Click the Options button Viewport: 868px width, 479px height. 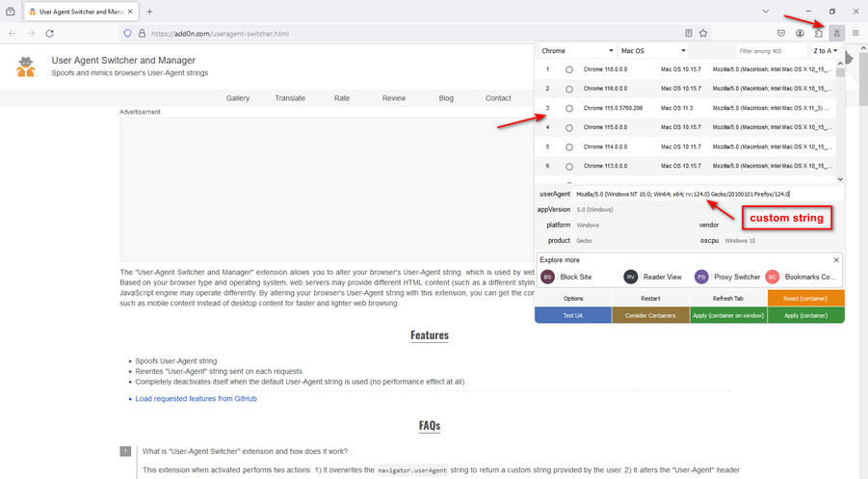click(573, 298)
